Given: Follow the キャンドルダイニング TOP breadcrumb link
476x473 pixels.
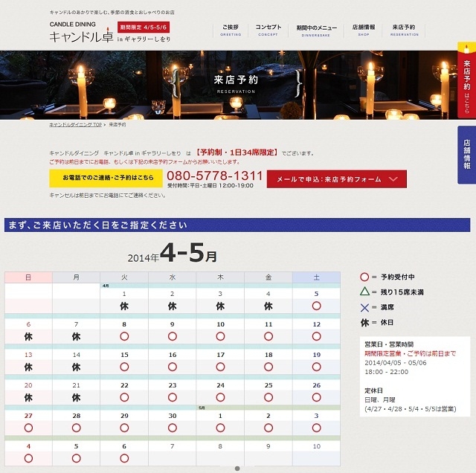Looking at the screenshot, I should 75,125.
